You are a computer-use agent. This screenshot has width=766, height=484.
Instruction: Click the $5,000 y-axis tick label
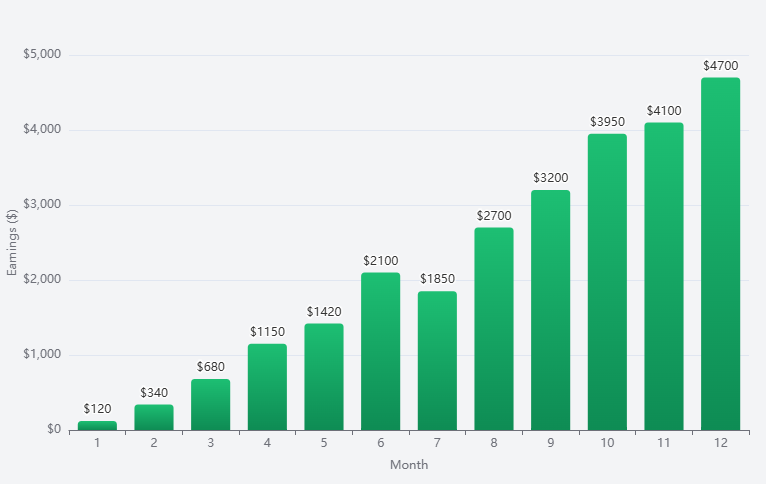pos(42,54)
